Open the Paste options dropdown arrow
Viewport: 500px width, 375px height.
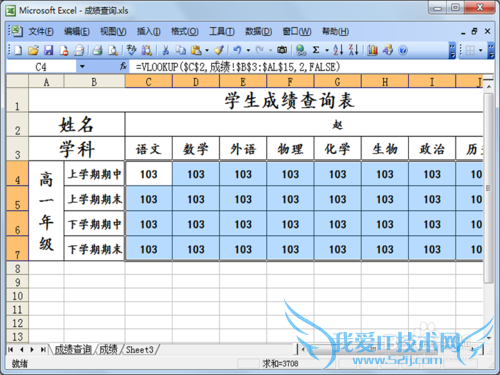pyautogui.click(x=207, y=51)
